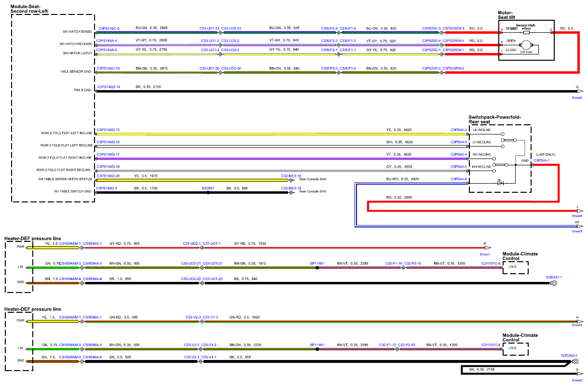Select the G3D347-1 ground eyelet symbol
The height and width of the screenshot is (386, 588).
click(554, 283)
